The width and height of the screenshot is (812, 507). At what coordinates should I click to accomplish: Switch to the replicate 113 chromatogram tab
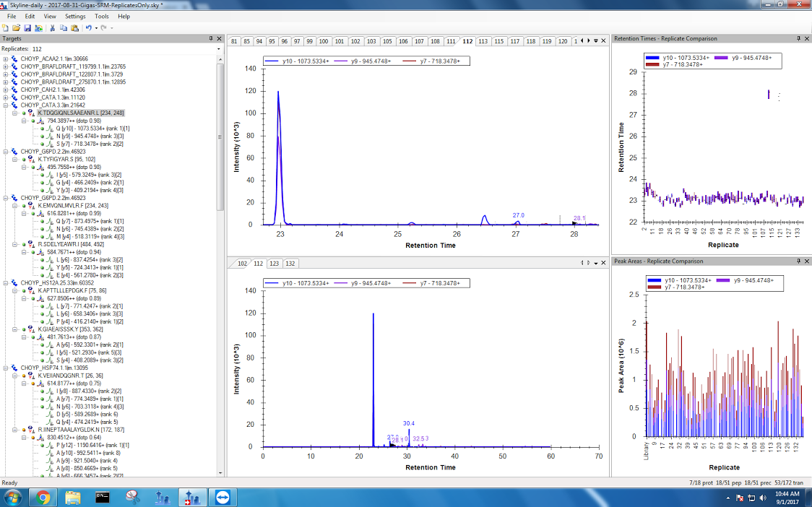coord(483,41)
